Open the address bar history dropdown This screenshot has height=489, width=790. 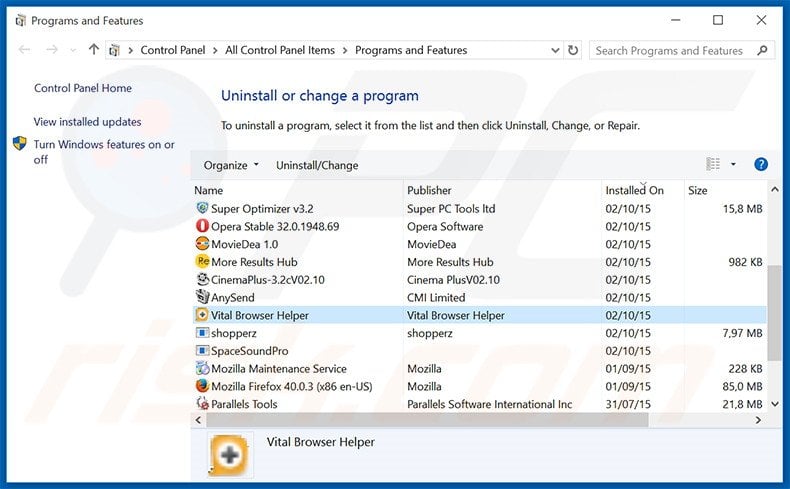point(555,50)
